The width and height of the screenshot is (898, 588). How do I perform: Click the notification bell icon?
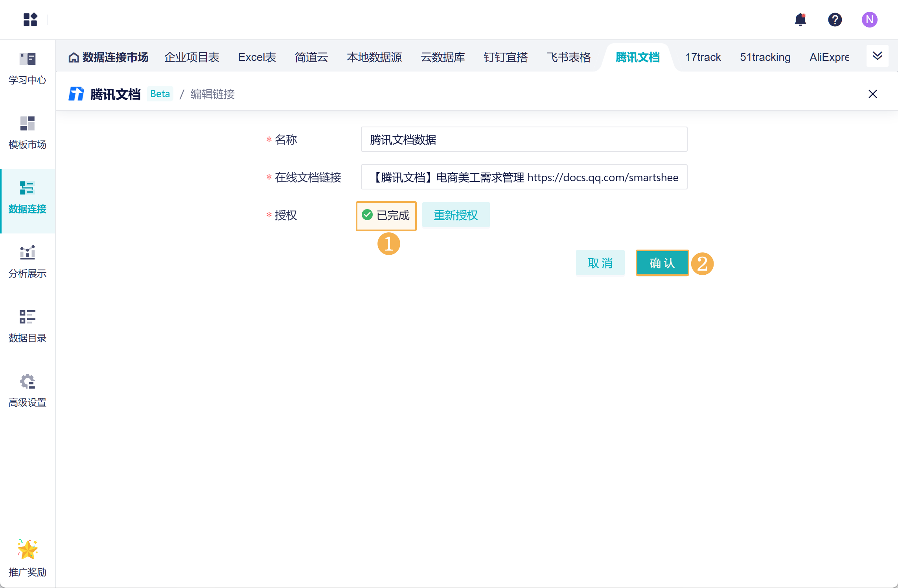click(x=800, y=19)
